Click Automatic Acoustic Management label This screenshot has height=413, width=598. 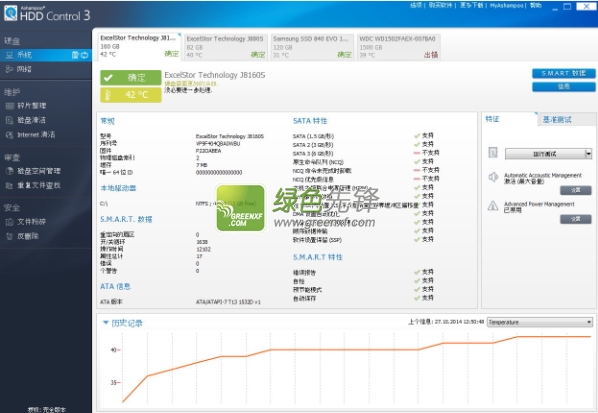coord(543,175)
